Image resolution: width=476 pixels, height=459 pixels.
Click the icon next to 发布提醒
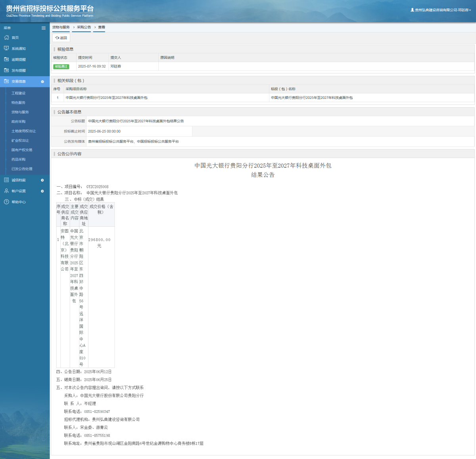tap(6, 70)
